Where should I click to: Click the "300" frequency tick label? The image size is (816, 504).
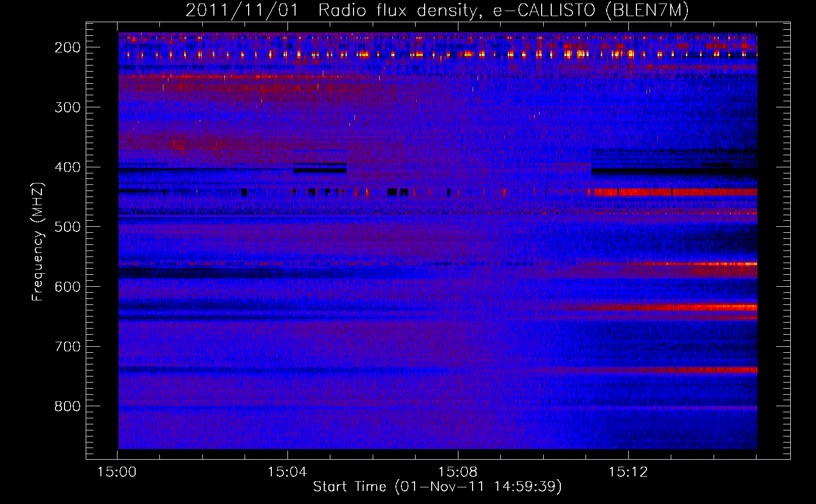click(68, 107)
